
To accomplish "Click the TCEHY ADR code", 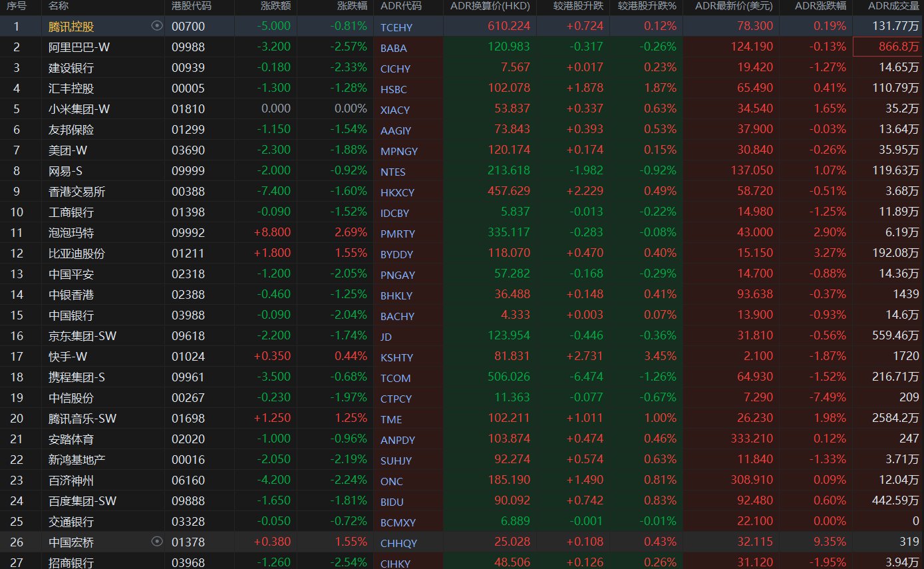I will pyautogui.click(x=396, y=27).
